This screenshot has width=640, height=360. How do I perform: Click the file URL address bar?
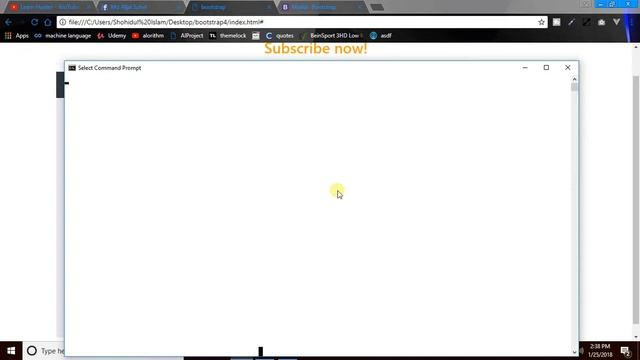pos(302,22)
